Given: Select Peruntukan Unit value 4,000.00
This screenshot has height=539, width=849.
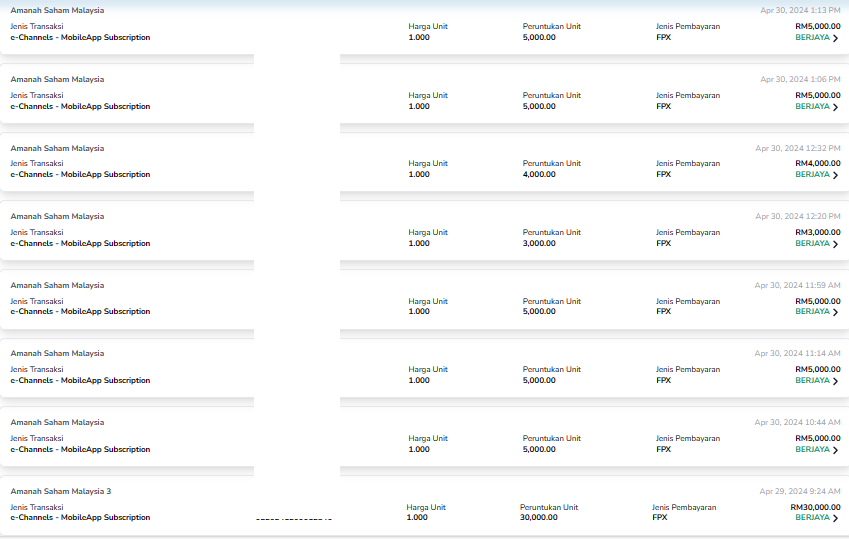Looking at the screenshot, I should point(539,174).
